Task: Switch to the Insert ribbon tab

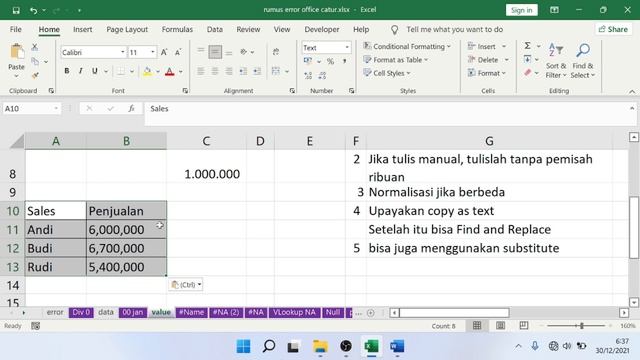Action: click(82, 29)
